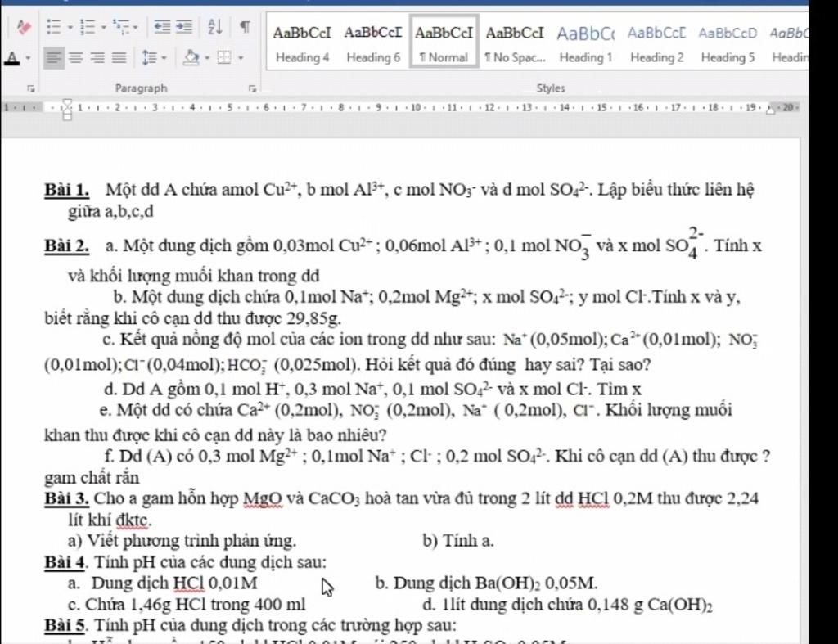
Task: Apply borders with the Borders icon
Action: click(x=224, y=57)
